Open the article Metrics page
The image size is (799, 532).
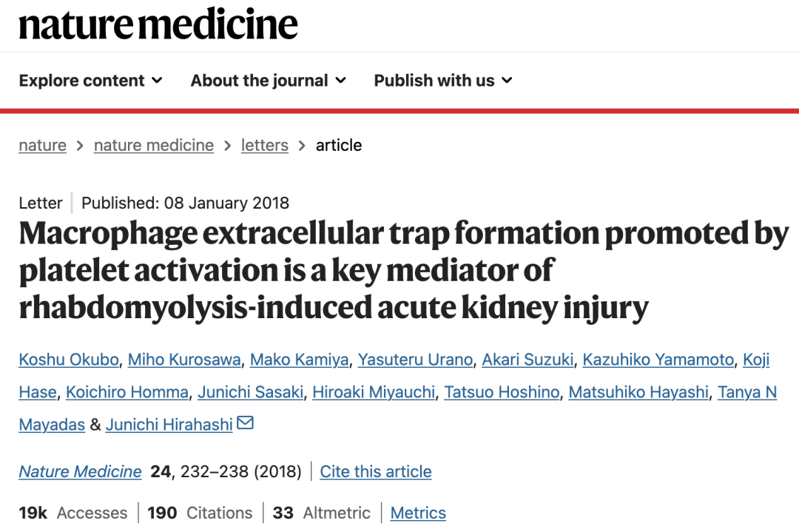click(418, 513)
